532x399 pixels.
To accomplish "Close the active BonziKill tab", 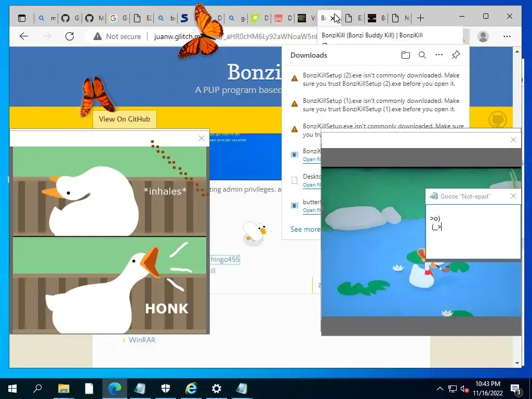I will coord(333,18).
